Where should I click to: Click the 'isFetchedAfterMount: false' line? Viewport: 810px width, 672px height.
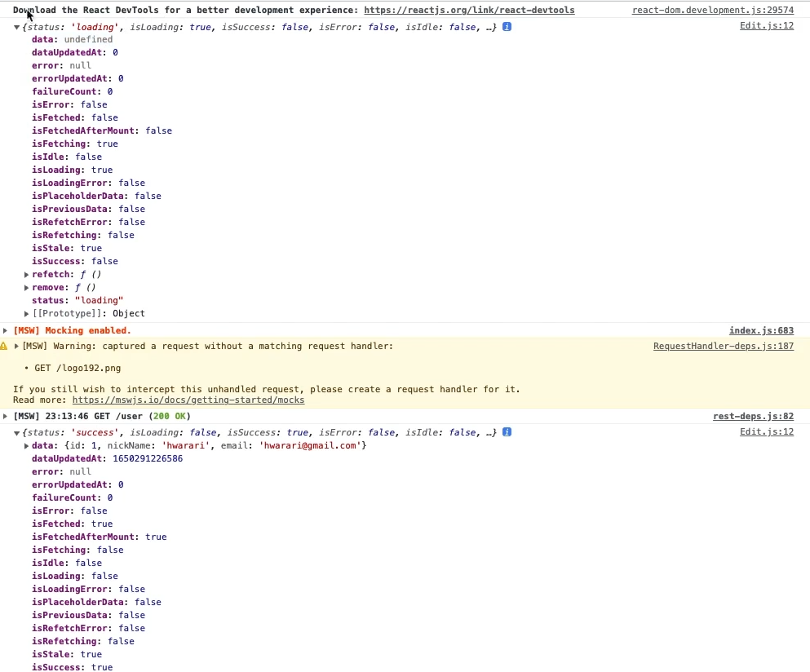pyautogui.click(x=102, y=130)
